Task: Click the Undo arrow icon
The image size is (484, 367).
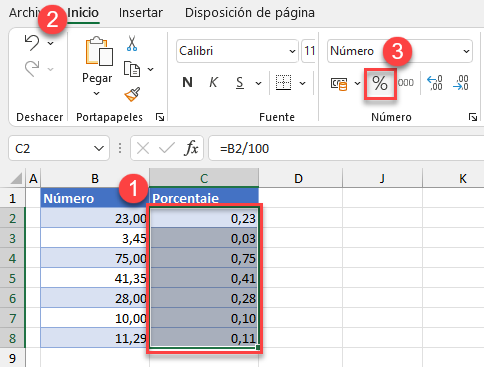Action: tap(32, 43)
